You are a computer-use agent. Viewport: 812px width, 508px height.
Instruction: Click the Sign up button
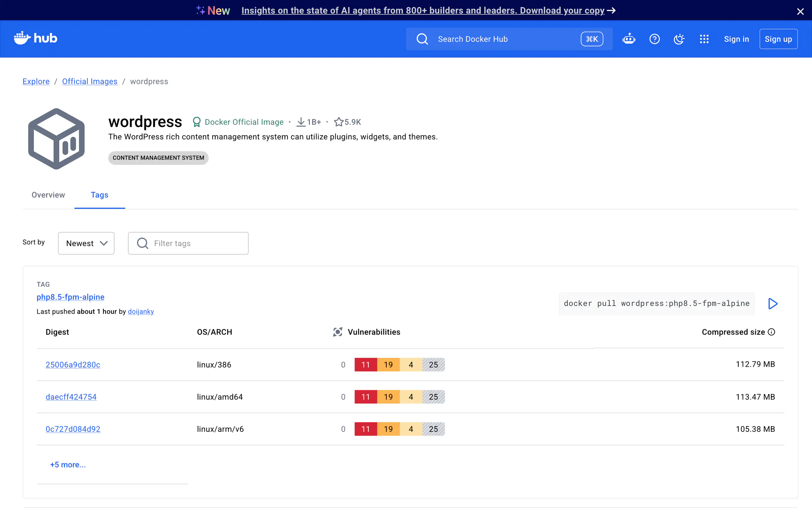(778, 39)
